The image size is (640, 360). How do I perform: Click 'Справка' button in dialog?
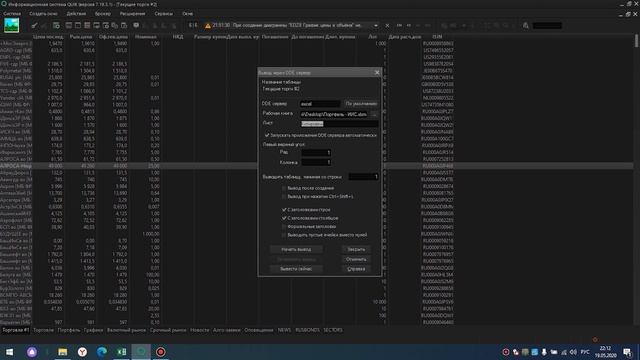point(356,269)
